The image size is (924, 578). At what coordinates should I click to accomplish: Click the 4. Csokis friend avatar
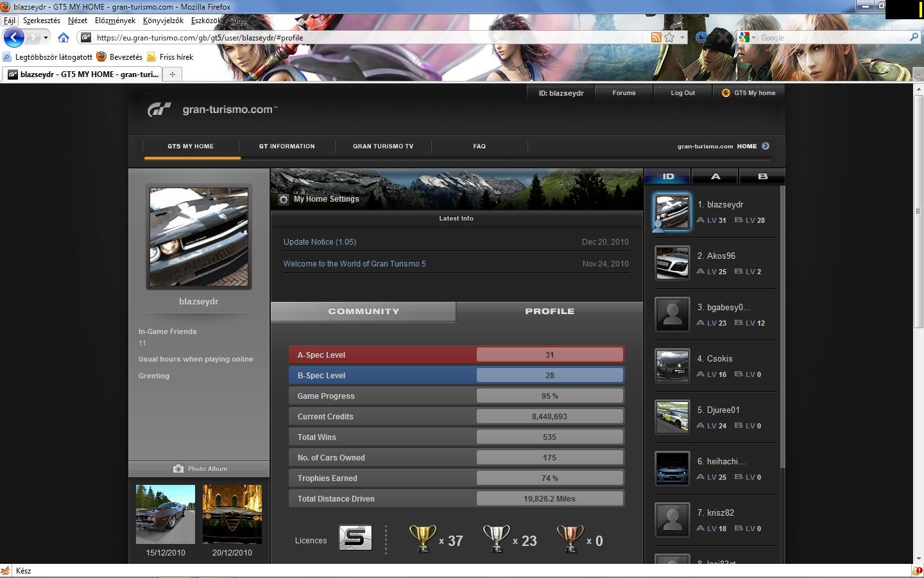(672, 366)
